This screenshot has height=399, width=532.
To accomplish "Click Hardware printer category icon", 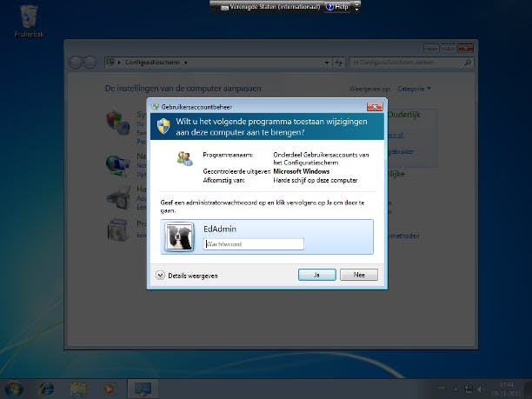I will pos(119,197).
